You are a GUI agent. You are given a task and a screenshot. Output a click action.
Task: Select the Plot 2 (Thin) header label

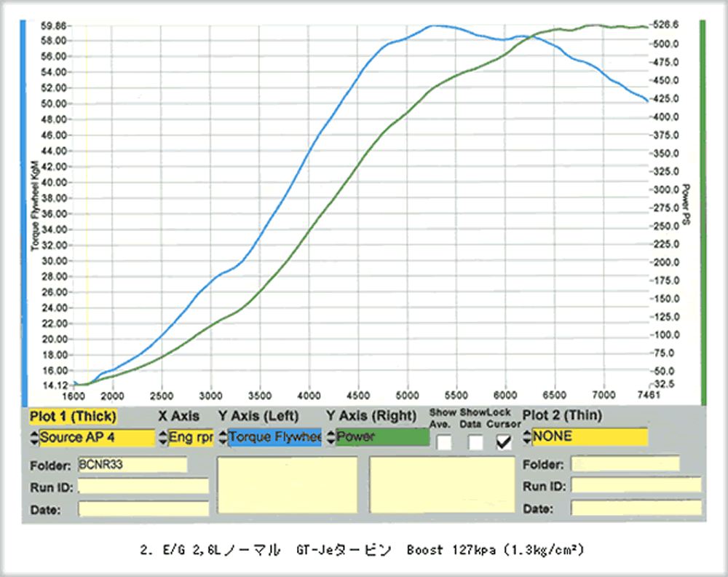click(562, 416)
